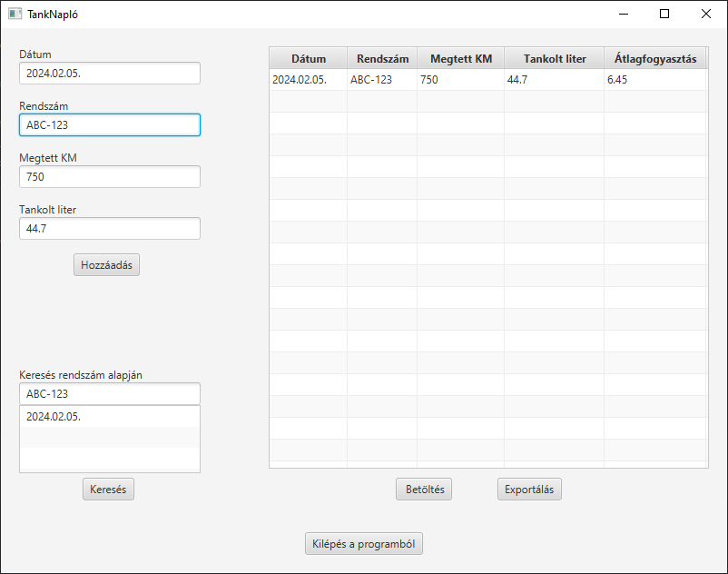Sort table by Dátum column header
The height and width of the screenshot is (574, 728).
point(308,59)
